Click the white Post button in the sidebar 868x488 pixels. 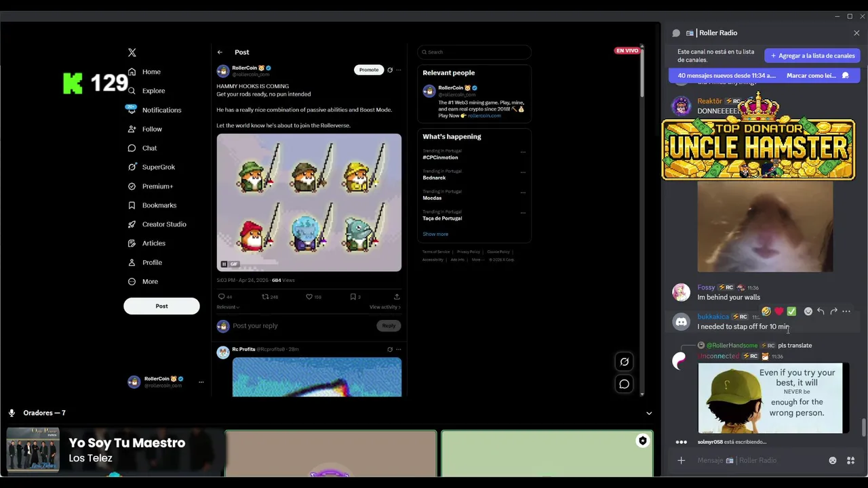click(x=161, y=306)
